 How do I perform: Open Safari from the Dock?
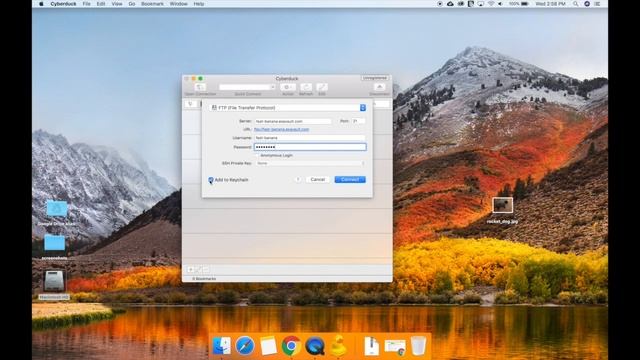[x=245, y=346]
